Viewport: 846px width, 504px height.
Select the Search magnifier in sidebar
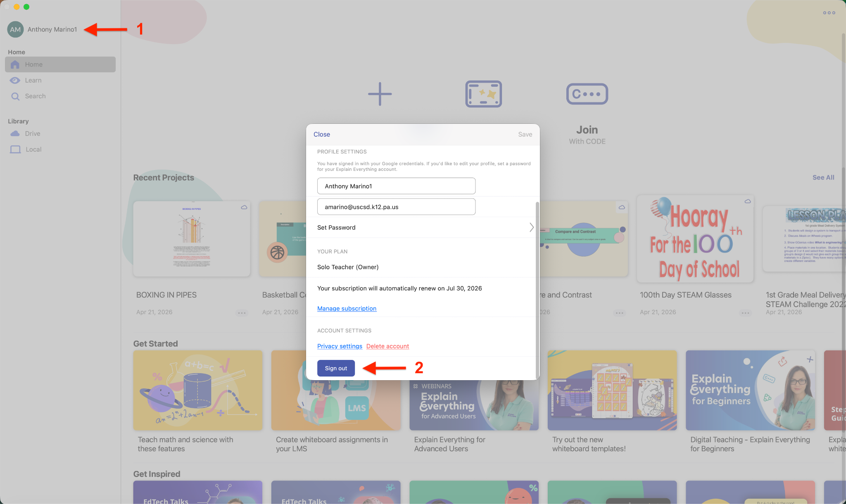pos(15,96)
